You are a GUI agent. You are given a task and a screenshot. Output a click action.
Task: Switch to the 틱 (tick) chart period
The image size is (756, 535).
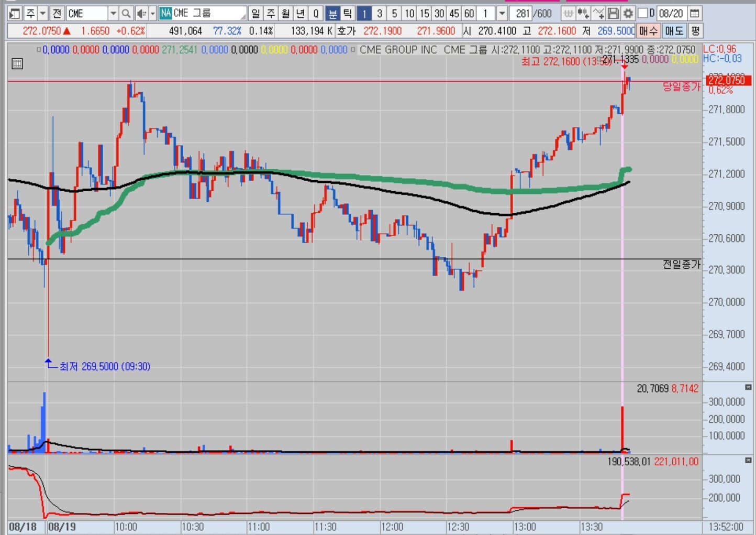click(347, 14)
